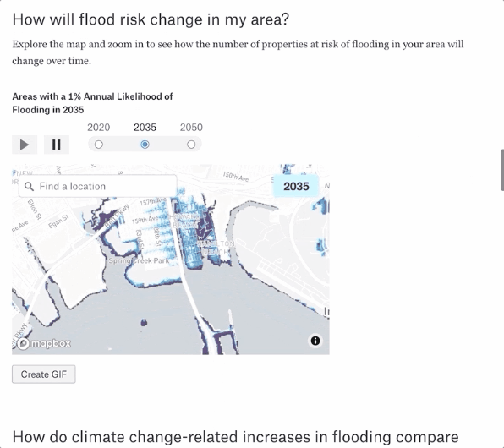Open the map attribution info icon
504x448 pixels.
point(315,341)
